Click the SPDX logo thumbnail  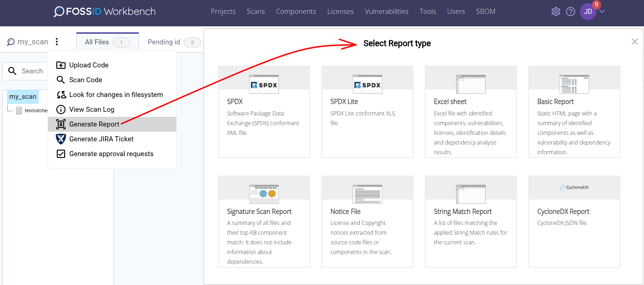pos(264,85)
